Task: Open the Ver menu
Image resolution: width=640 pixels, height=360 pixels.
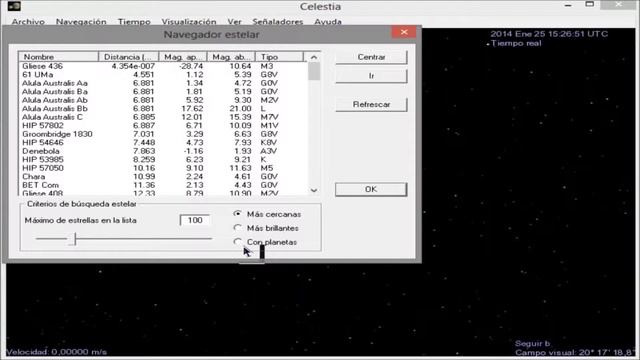Action: click(234, 22)
